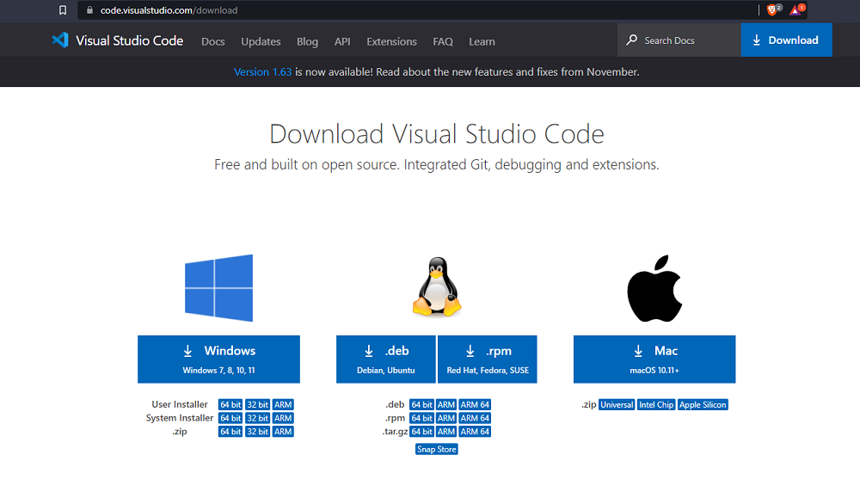Image resolution: width=860 pixels, height=504 pixels.
Task: Download the .deb Debian, Ubuntu package
Action: pyautogui.click(x=385, y=359)
